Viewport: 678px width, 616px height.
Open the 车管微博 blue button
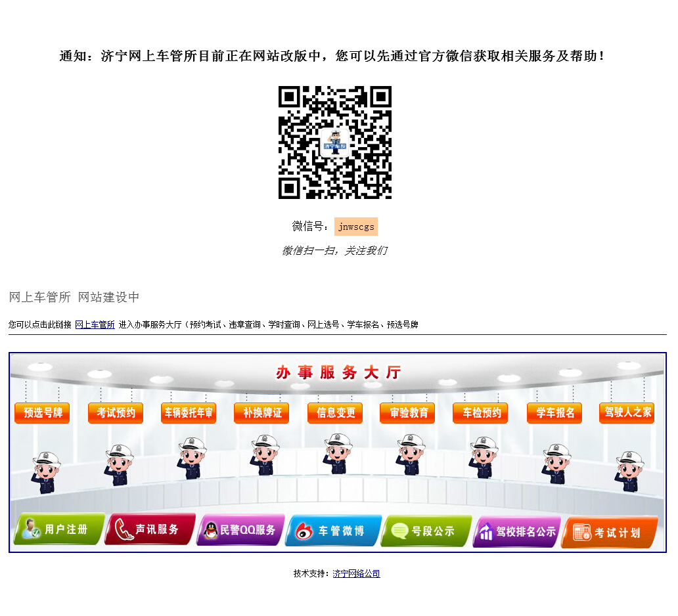tap(333, 531)
